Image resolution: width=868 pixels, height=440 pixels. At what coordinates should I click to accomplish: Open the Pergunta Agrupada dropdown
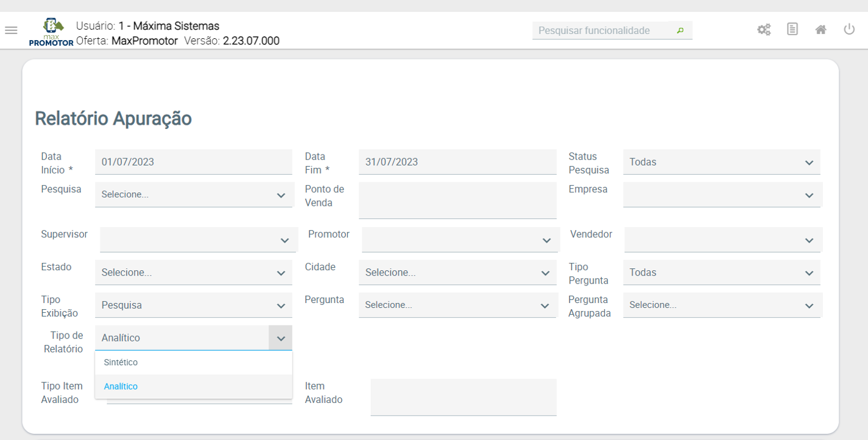(723, 305)
